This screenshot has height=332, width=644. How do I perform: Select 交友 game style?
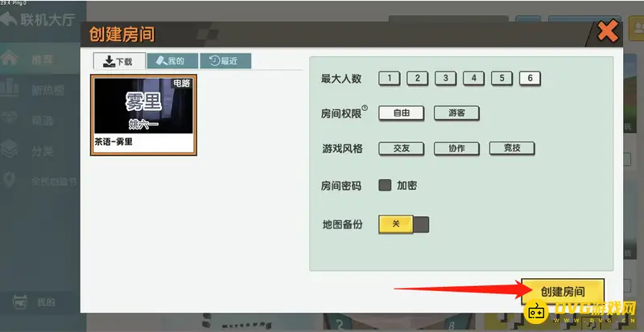click(x=401, y=148)
